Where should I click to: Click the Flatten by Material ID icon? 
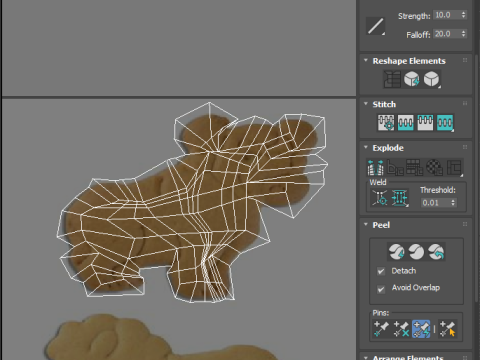point(434,167)
